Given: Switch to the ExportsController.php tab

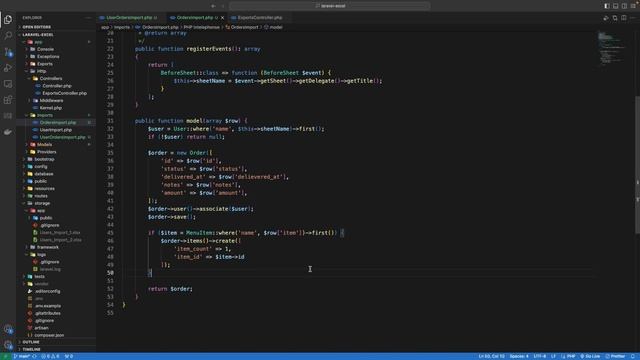Looking at the screenshot, I should click(260, 18).
